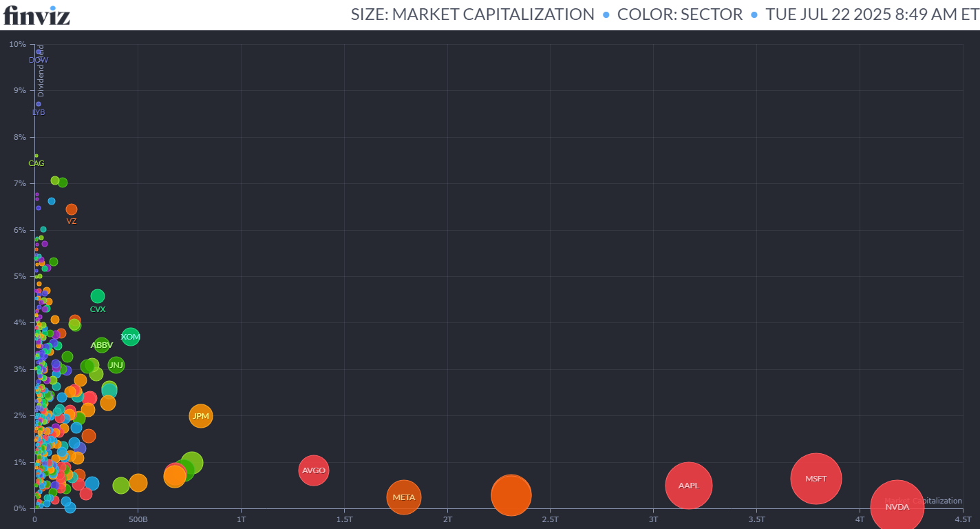Select the JPM bubble
This screenshot has height=529, width=980.
[200, 416]
